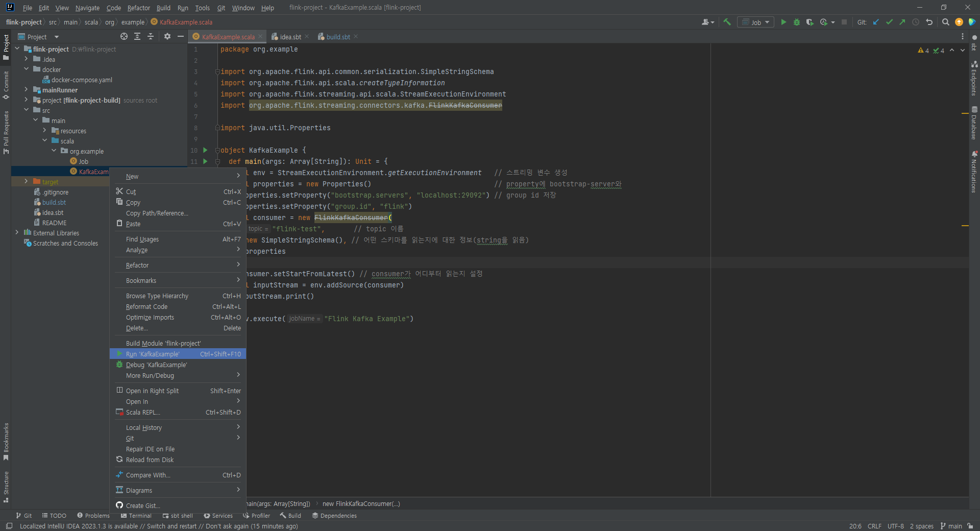Run the Job configuration with play icon
The image size is (980, 531).
click(783, 22)
